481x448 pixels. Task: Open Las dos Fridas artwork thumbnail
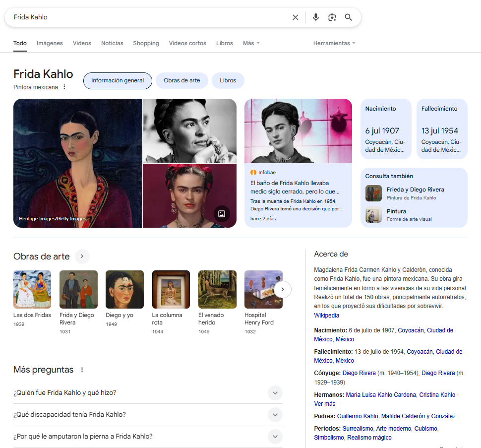tap(32, 289)
